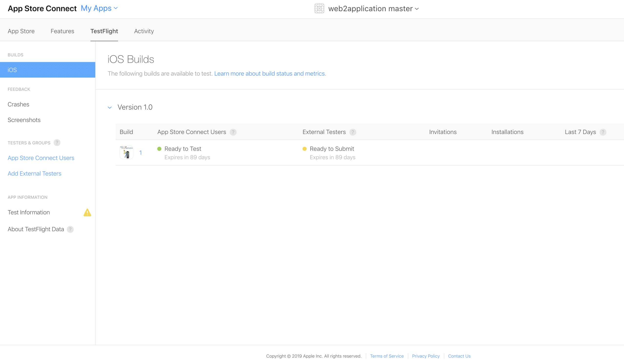This screenshot has height=364, width=624.
Task: Switch to the Features tab
Action: [62, 31]
